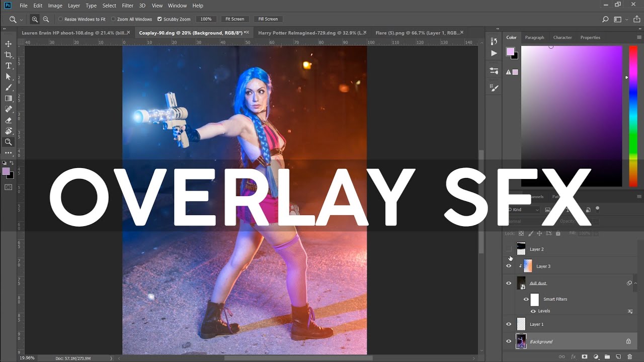This screenshot has height=362, width=644.
Task: Create a new layer
Action: click(x=618, y=356)
